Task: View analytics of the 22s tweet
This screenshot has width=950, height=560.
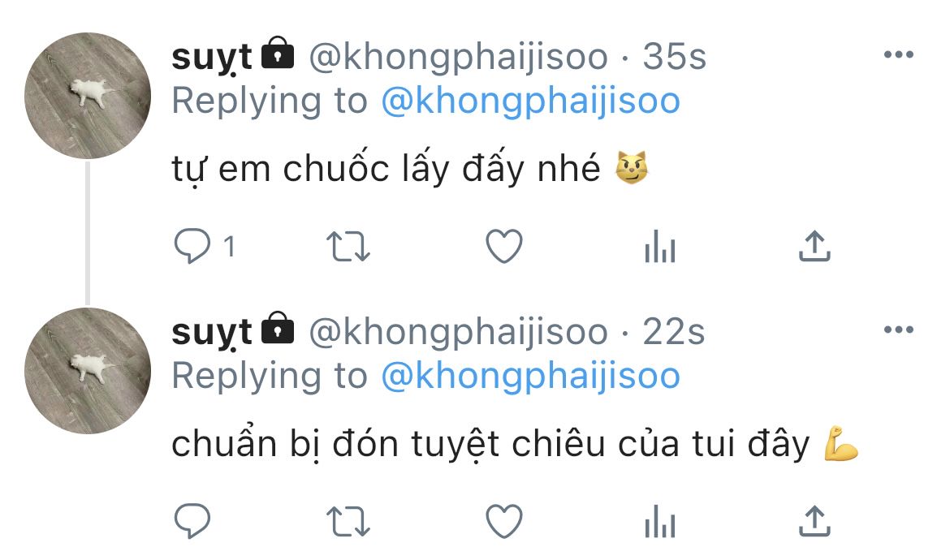Action: 660,521
